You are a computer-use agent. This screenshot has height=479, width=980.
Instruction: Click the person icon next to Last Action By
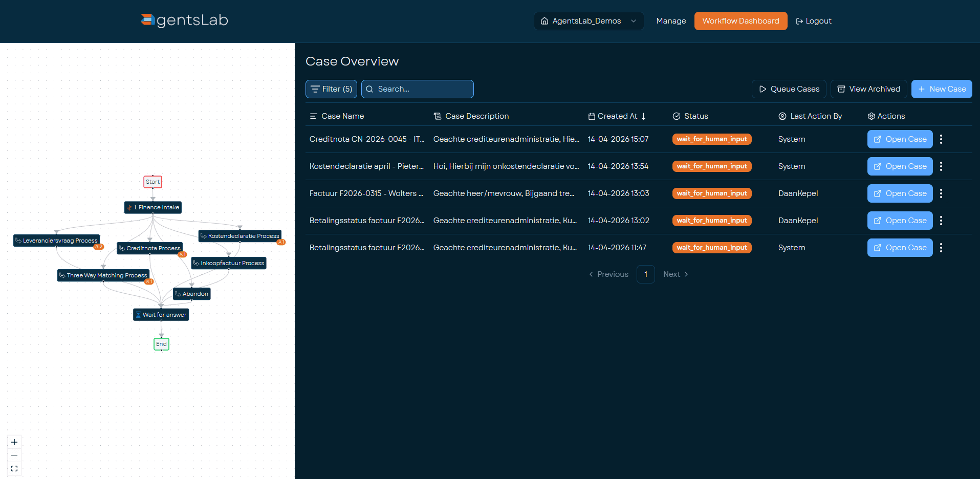pyautogui.click(x=781, y=116)
